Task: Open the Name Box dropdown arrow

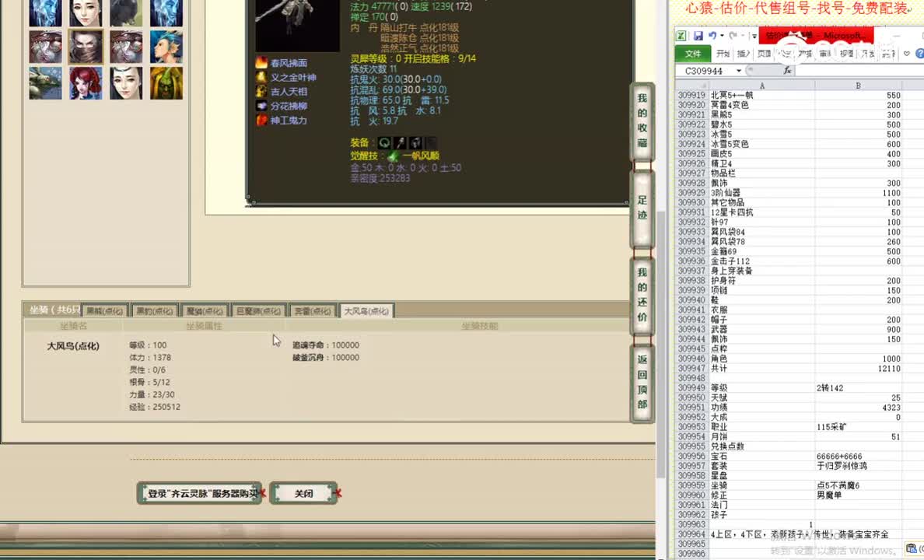Action: pos(739,70)
